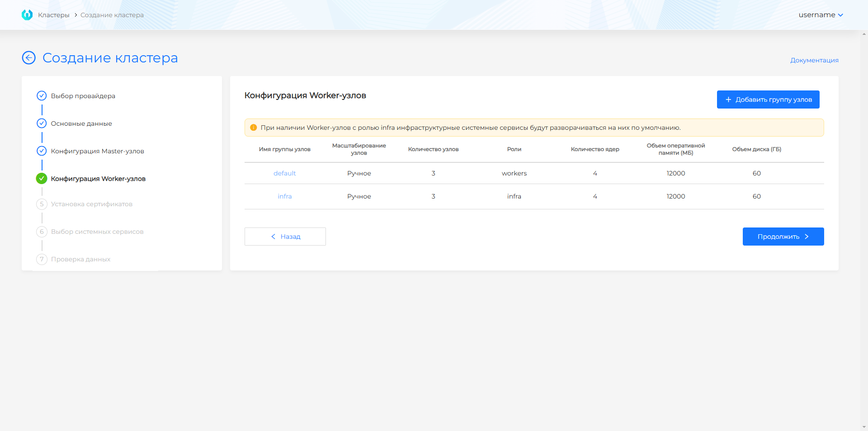Viewport: 868px width, 431px height.
Task: Click Создание кластера in the breadcrumb
Action: point(111,14)
